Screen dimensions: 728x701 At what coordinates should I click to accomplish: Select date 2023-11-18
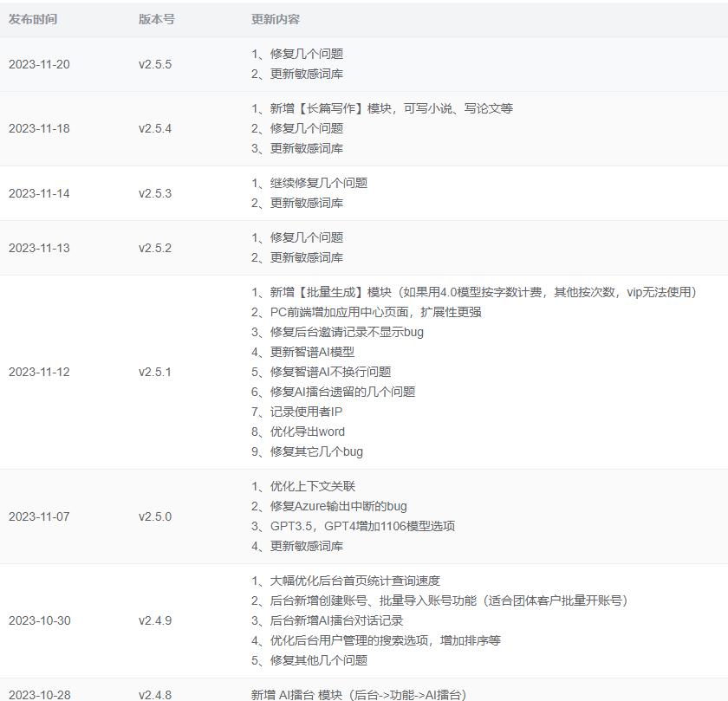[39, 128]
